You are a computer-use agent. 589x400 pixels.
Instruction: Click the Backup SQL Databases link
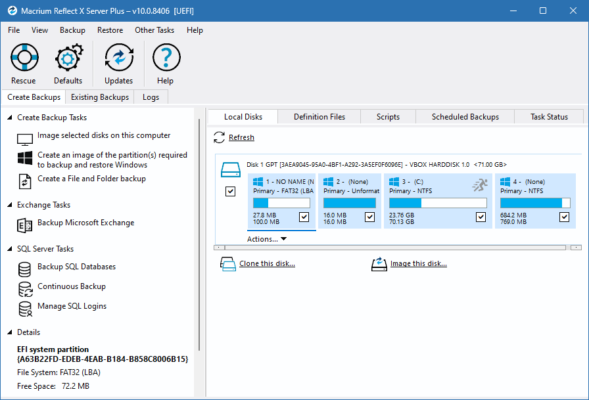point(77,266)
